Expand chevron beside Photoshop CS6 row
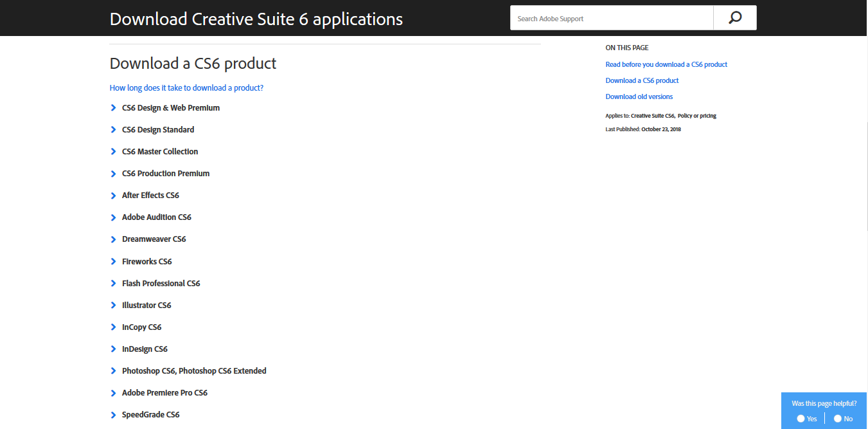This screenshot has width=868, height=429. click(114, 371)
